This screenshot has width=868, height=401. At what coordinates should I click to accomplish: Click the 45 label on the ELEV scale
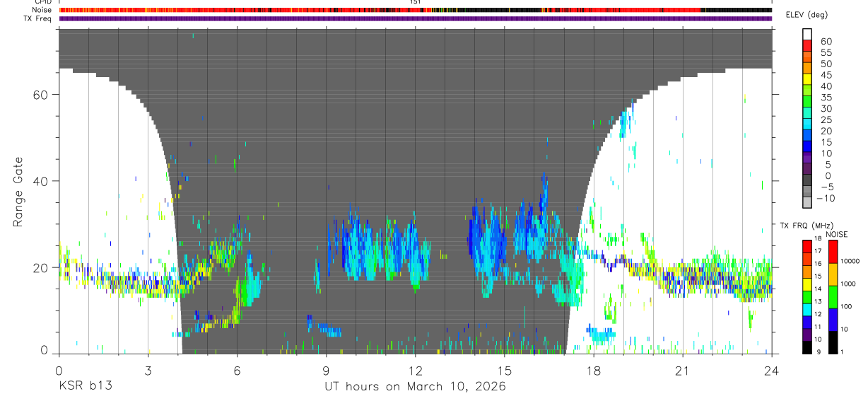click(x=826, y=75)
